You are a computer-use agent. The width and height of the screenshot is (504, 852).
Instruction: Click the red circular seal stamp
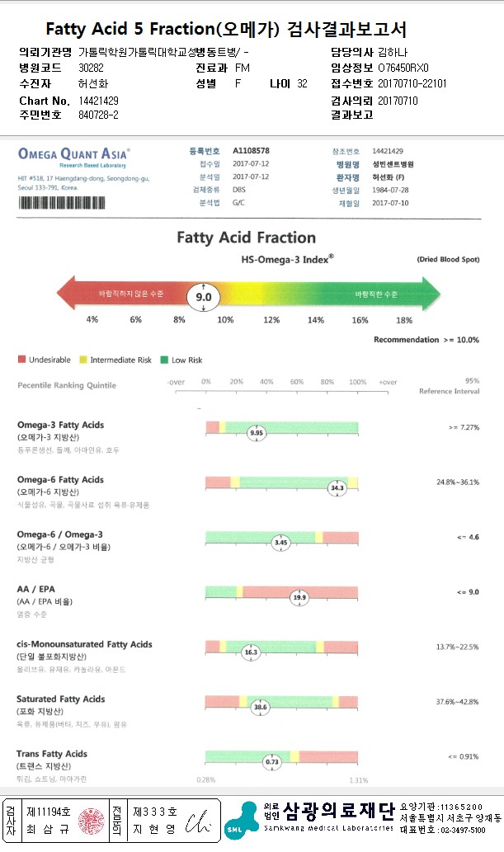(92, 821)
